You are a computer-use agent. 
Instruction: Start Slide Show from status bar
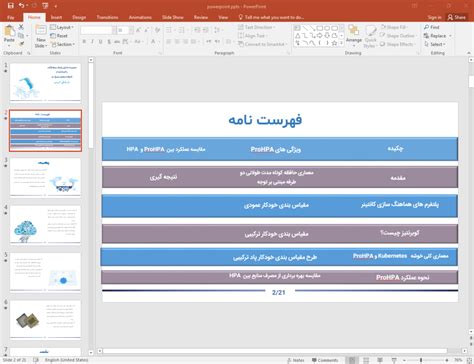click(394, 360)
